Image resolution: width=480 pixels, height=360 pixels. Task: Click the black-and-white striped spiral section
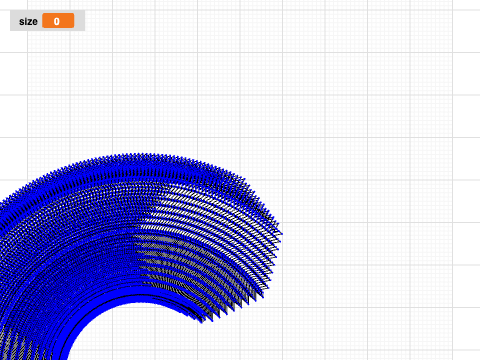pyautogui.click(x=213, y=213)
